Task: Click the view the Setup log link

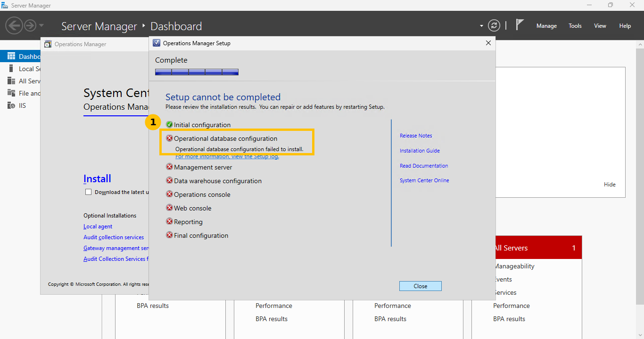Action: point(227,156)
